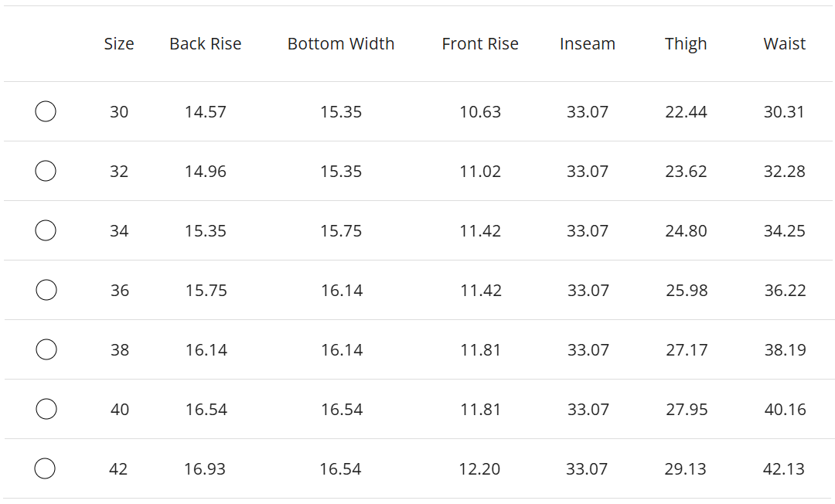Viewport: 835px width, 504px height.
Task: Select the size 38 radio button
Action: pyautogui.click(x=46, y=349)
